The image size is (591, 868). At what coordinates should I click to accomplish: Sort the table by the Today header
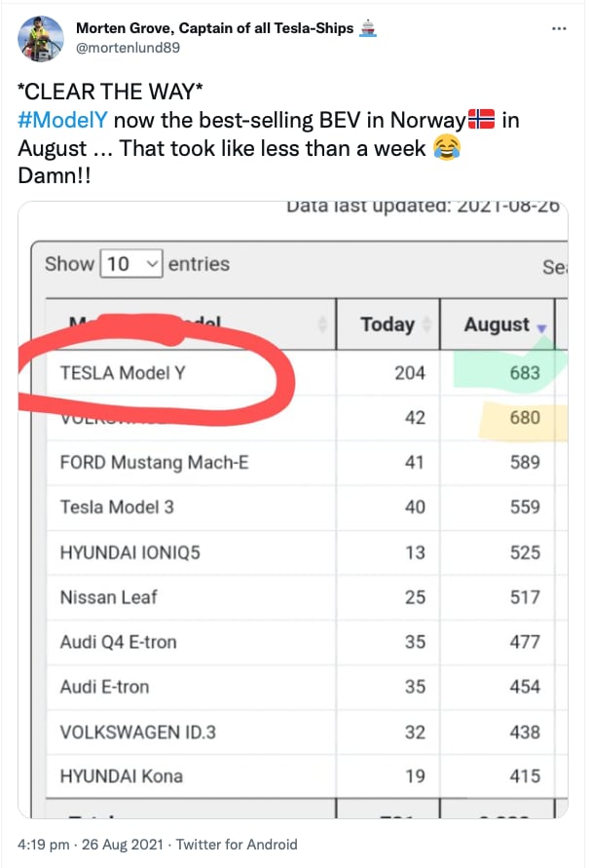(x=388, y=324)
